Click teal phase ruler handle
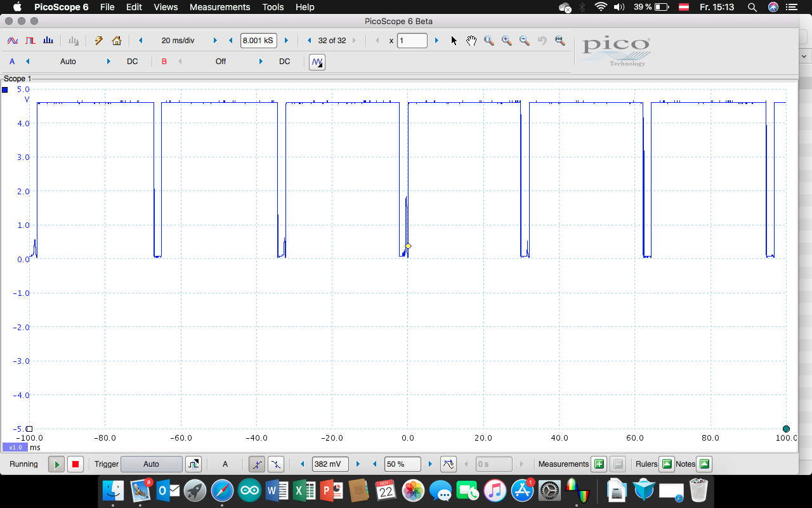Image resolution: width=812 pixels, height=508 pixels. [787, 429]
